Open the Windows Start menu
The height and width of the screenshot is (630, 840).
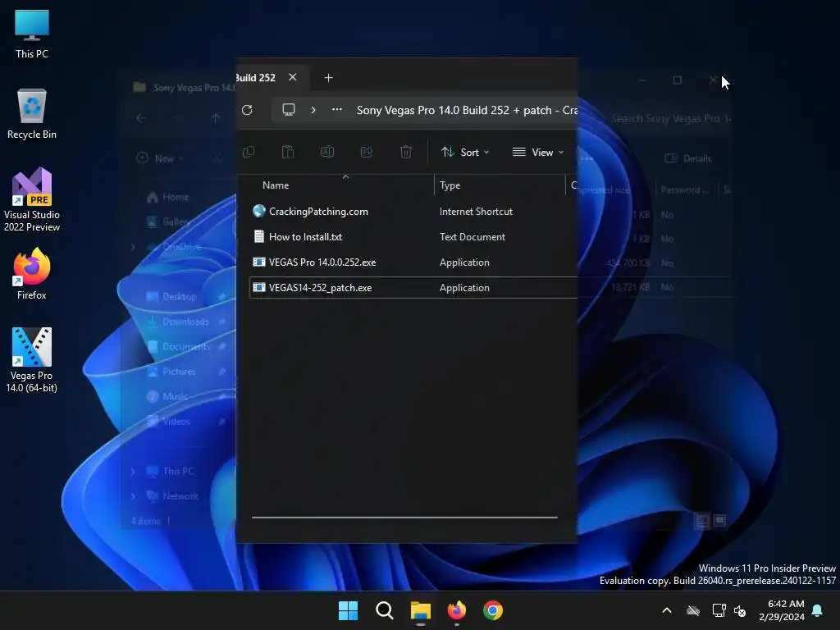coord(348,610)
